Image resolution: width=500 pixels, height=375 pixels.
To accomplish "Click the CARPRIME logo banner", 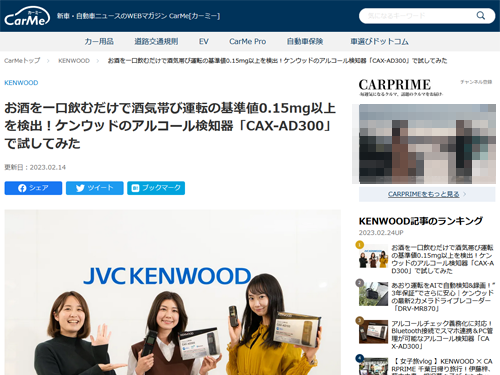I will 401,87.
